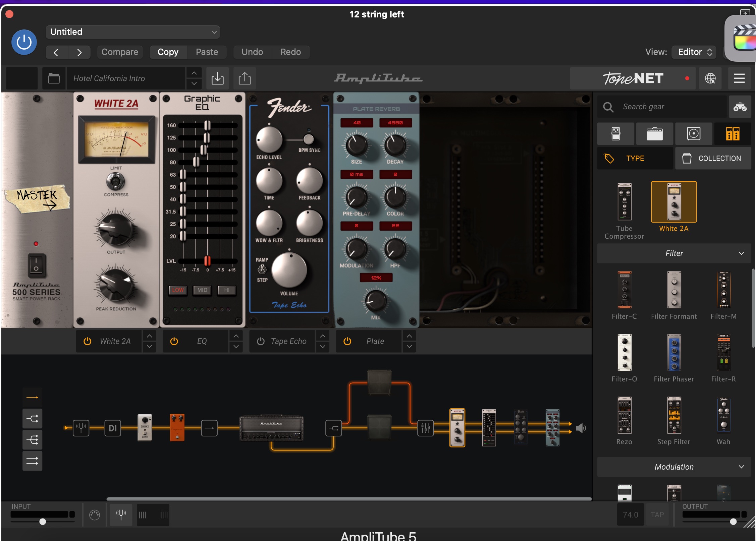Viewport: 756px width, 541px height.
Task: Open the Untitled preset dropdown
Action: click(133, 32)
